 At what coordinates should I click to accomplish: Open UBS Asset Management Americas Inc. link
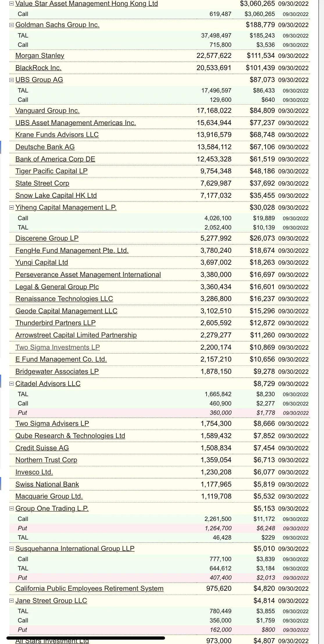click(76, 123)
